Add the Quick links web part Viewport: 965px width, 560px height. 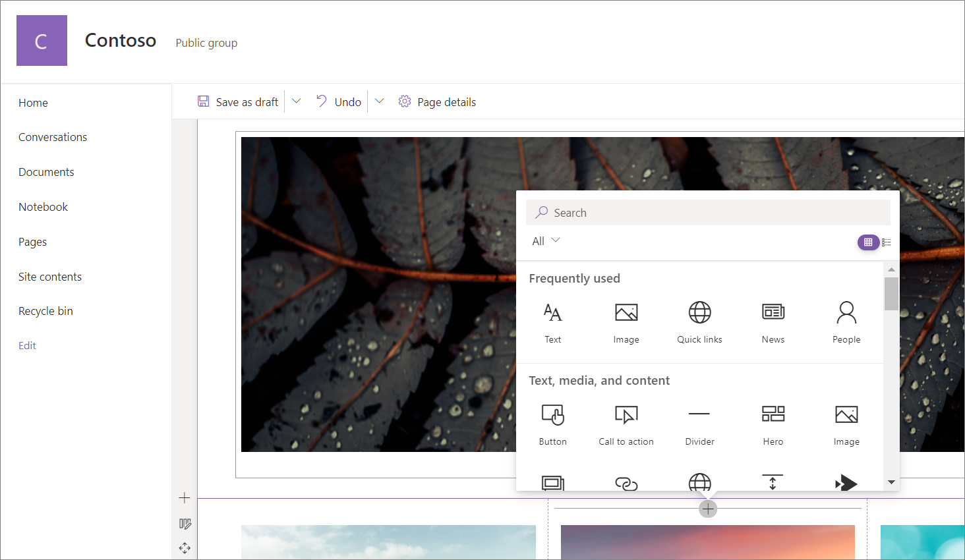pos(699,321)
